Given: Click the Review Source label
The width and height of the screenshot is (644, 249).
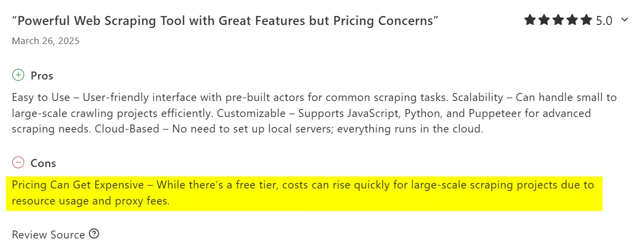Looking at the screenshot, I should 49,234.
